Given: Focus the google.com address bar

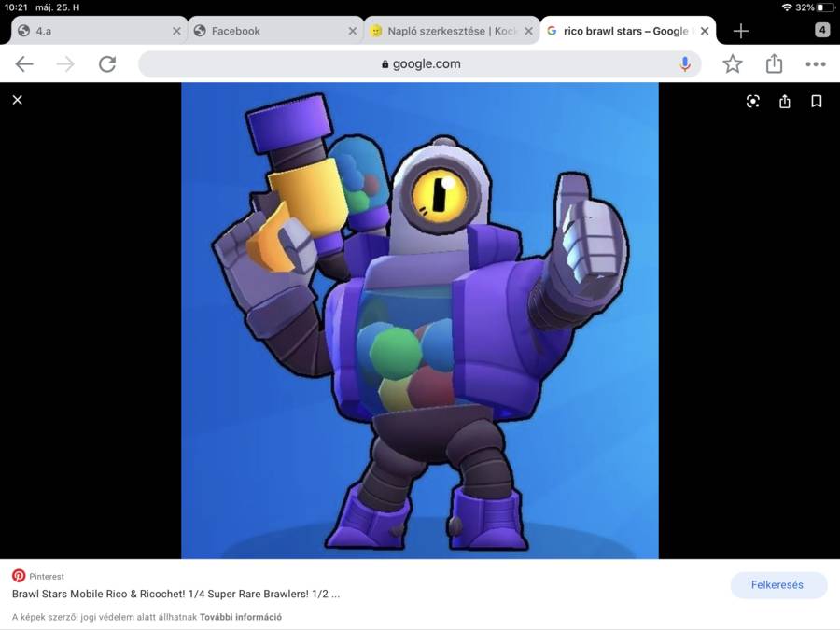Looking at the screenshot, I should pyautogui.click(x=419, y=64).
